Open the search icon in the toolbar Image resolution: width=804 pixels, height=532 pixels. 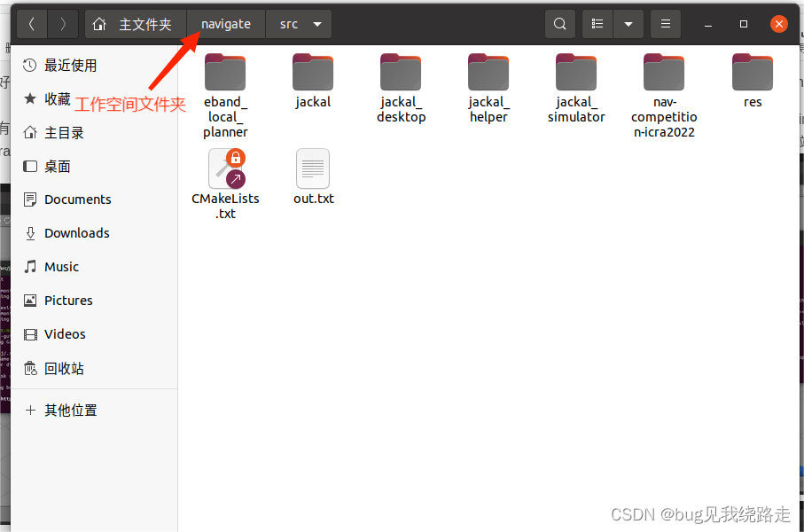point(559,24)
